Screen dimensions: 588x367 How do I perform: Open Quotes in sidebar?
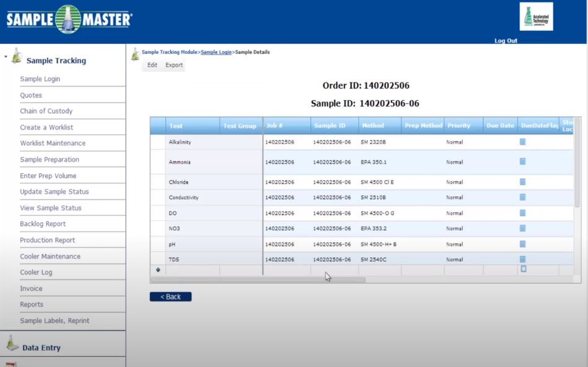click(31, 95)
